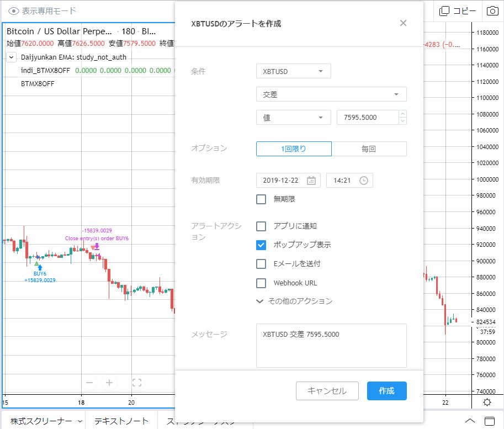Click the 作成 button
The width and height of the screenshot is (504, 429).
click(386, 391)
